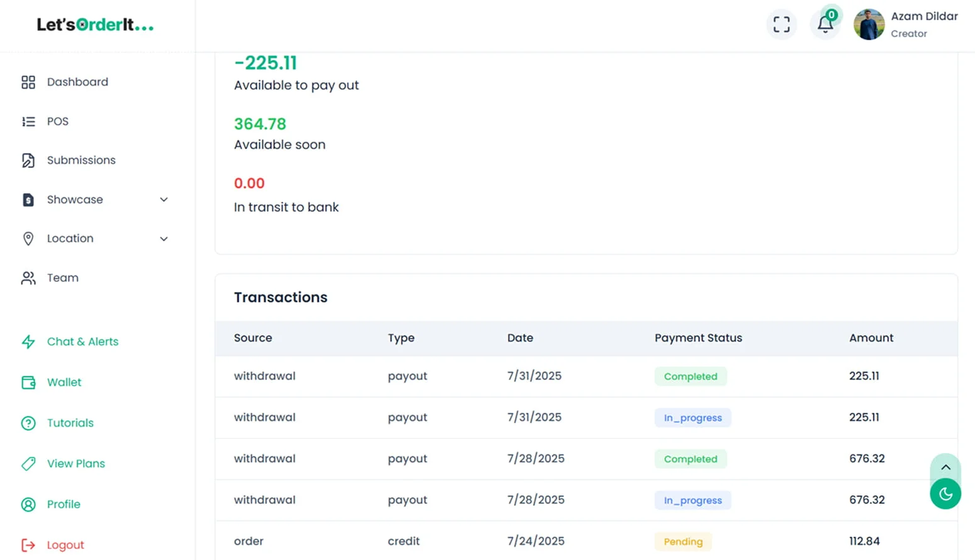Open Chat & Alerts page
The image size is (975, 560).
(x=82, y=342)
